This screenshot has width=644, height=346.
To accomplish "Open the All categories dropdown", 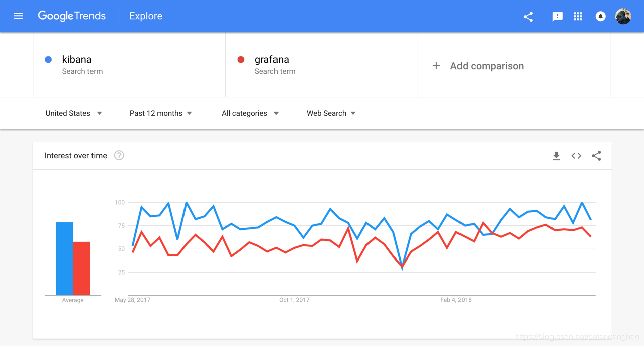I will click(x=250, y=113).
